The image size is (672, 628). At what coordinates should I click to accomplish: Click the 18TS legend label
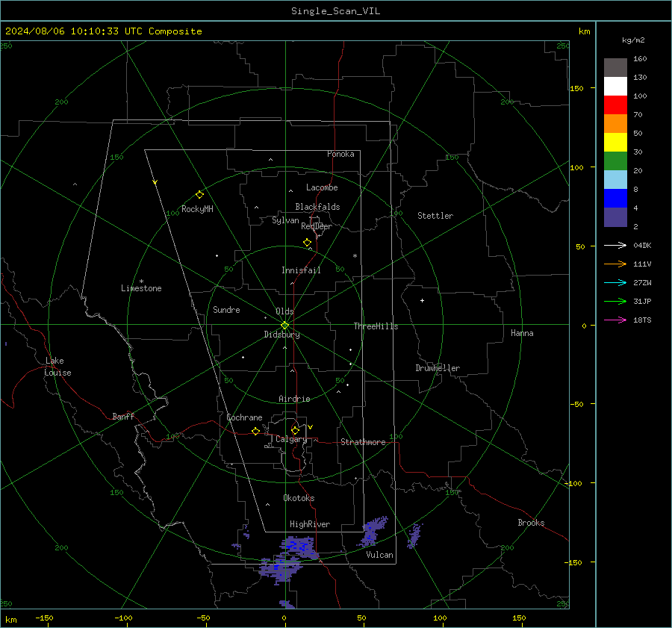tap(642, 320)
